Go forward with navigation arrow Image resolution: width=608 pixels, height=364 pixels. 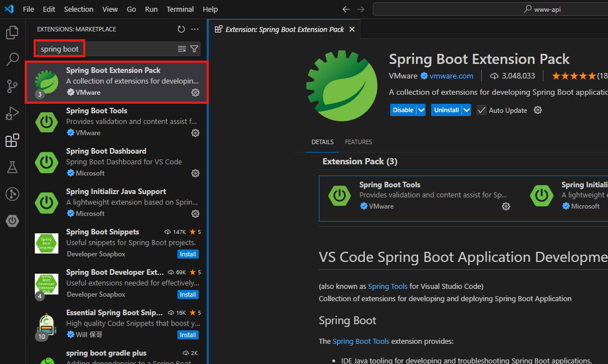point(360,10)
